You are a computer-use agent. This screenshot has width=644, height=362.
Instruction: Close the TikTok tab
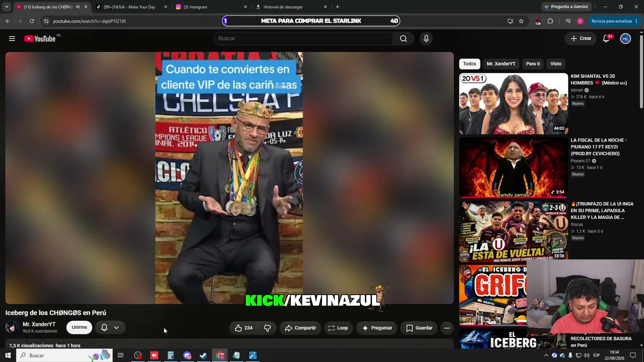pos(166,7)
